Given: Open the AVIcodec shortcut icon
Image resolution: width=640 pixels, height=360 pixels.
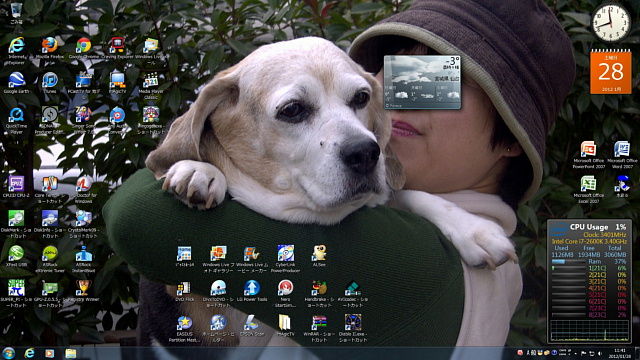Looking at the screenshot, I should tap(353, 293).
